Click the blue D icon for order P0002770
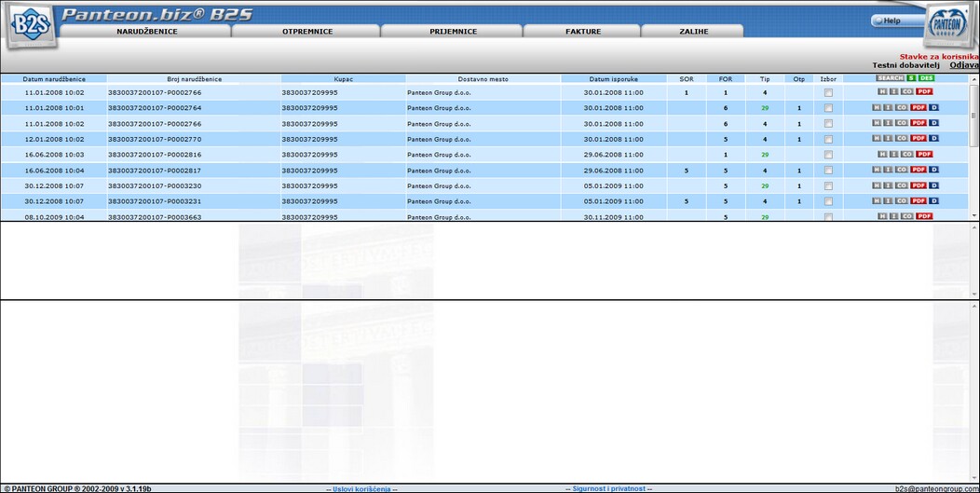 [x=934, y=139]
